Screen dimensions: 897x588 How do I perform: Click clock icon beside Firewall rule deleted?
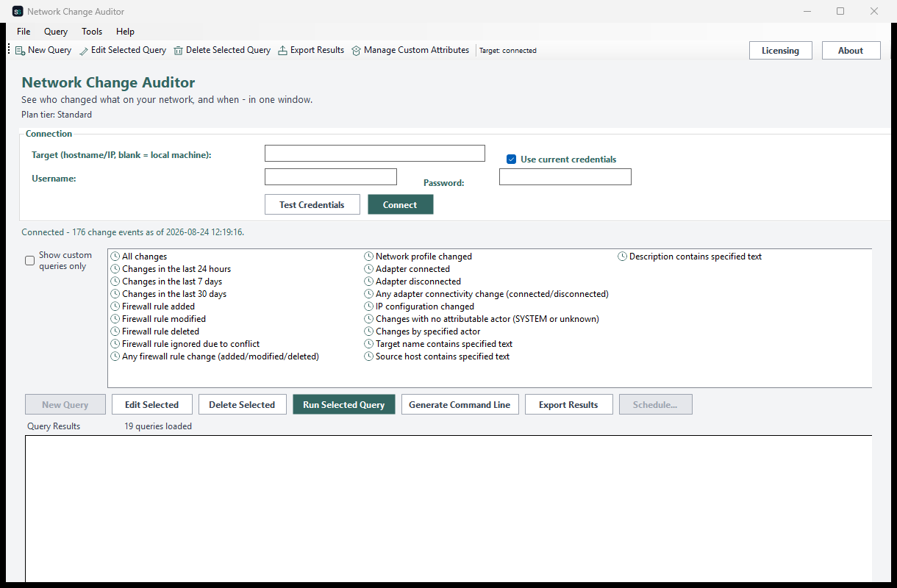point(115,331)
